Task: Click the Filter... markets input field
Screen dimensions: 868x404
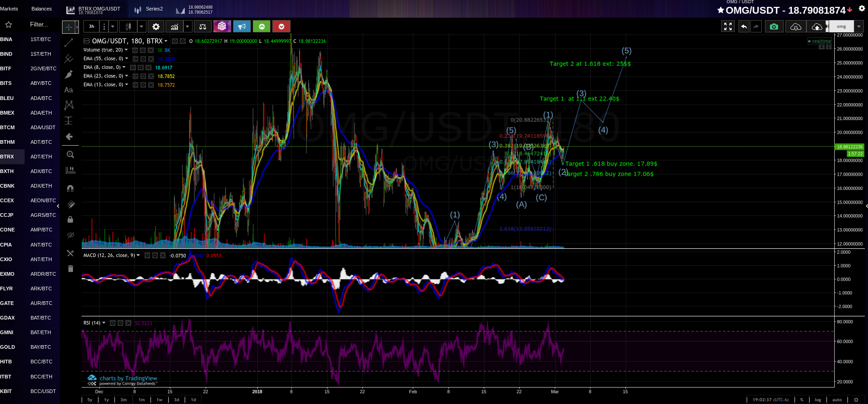Action: (40, 25)
